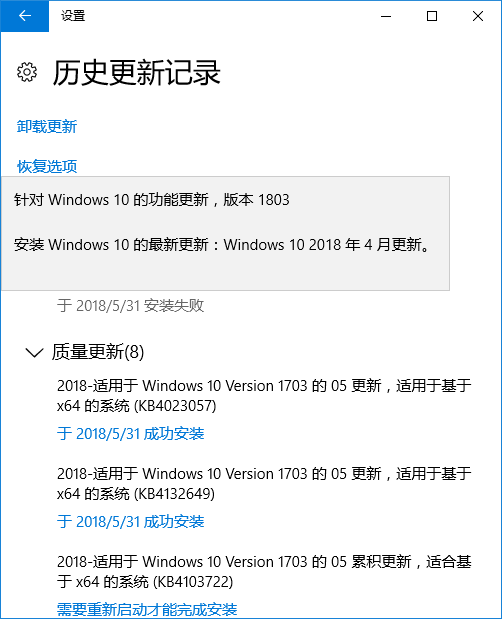Click the 质量更新(8) section header text
Viewport: 502px width, 619px height.
pos(98,352)
